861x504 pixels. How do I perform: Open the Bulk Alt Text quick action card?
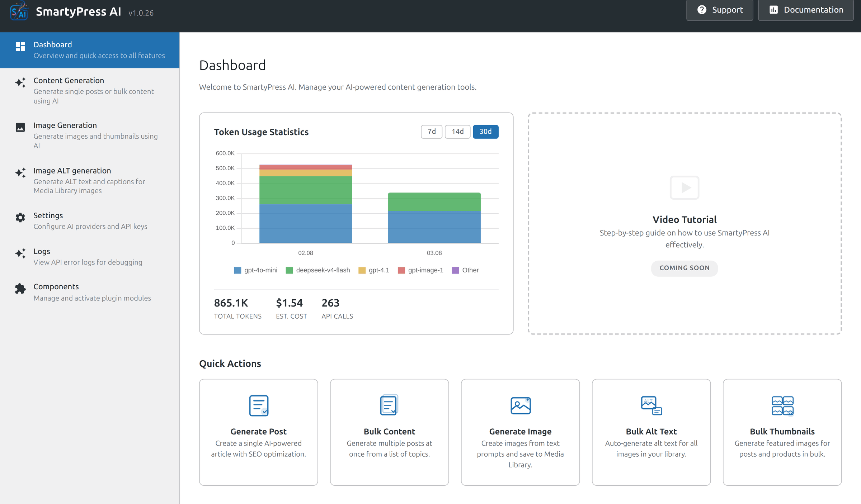(x=651, y=432)
